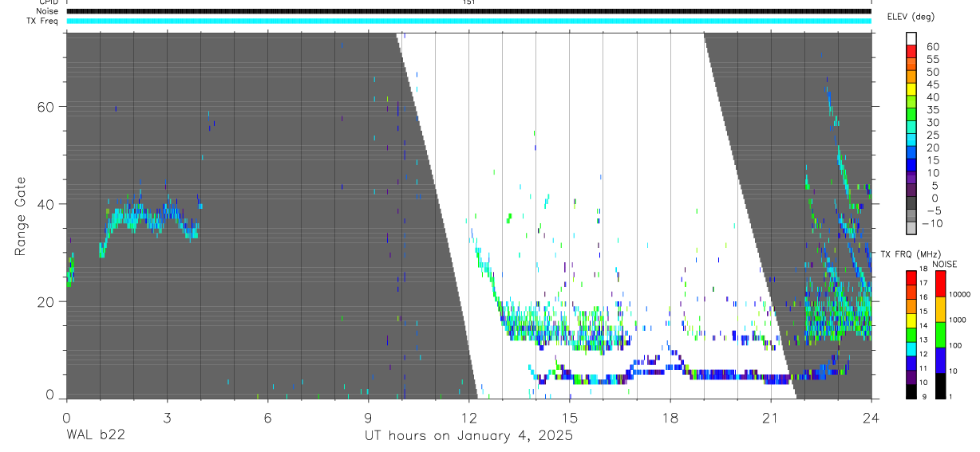
Task: Click the black Noise bar above the plot
Action: (x=468, y=11)
